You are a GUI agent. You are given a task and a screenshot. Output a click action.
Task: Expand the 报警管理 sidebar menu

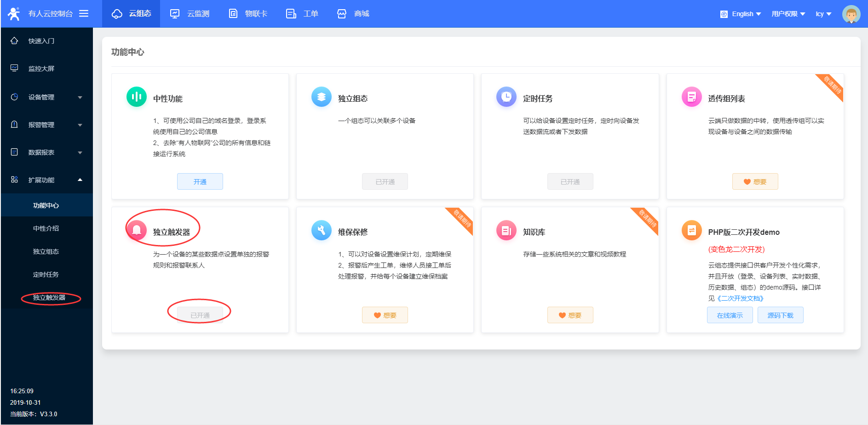coord(47,125)
